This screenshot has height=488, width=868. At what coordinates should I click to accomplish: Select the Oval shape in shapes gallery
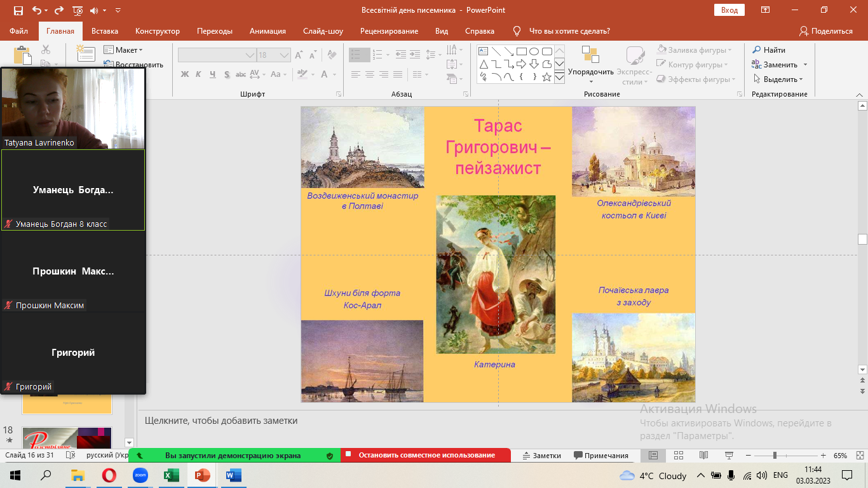534,51
